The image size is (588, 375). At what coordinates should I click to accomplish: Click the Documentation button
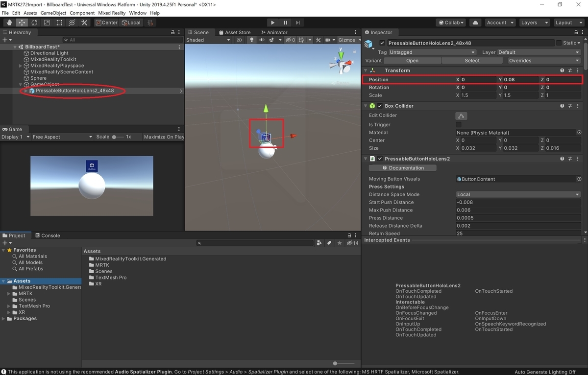click(x=403, y=168)
